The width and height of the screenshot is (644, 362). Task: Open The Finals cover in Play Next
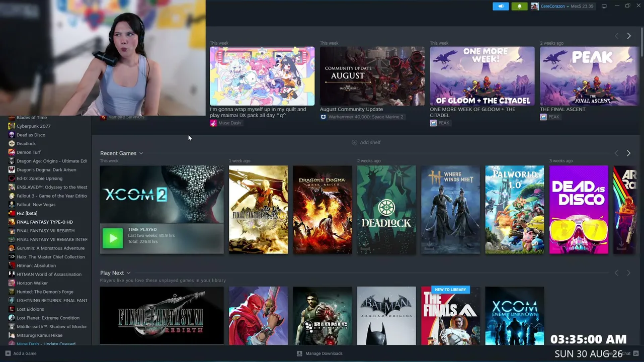(x=451, y=316)
